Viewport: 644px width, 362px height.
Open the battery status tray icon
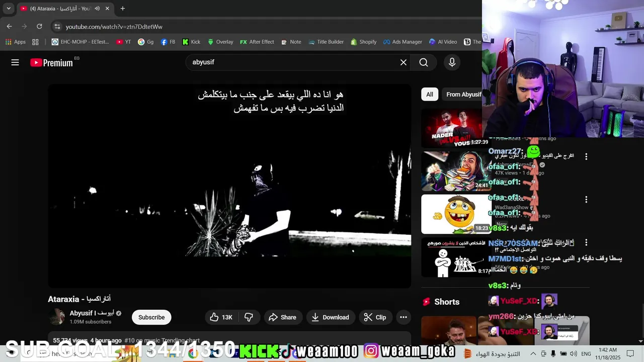[563, 353]
